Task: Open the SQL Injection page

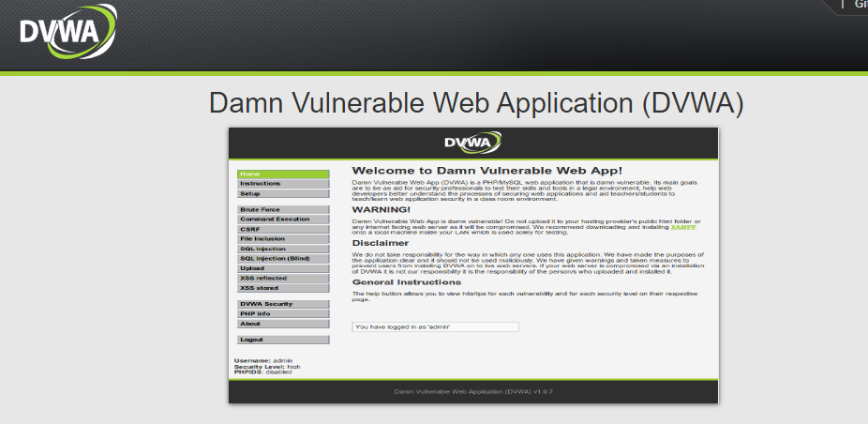Action: [x=282, y=249]
